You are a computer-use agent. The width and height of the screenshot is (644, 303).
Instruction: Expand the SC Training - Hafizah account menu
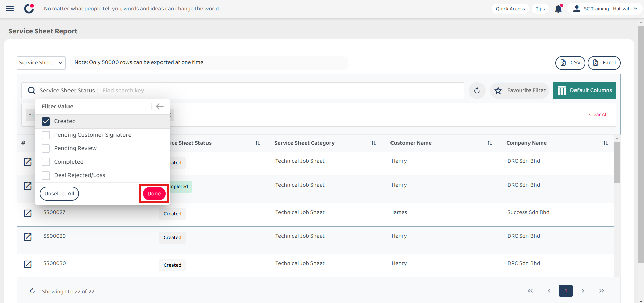(605, 9)
